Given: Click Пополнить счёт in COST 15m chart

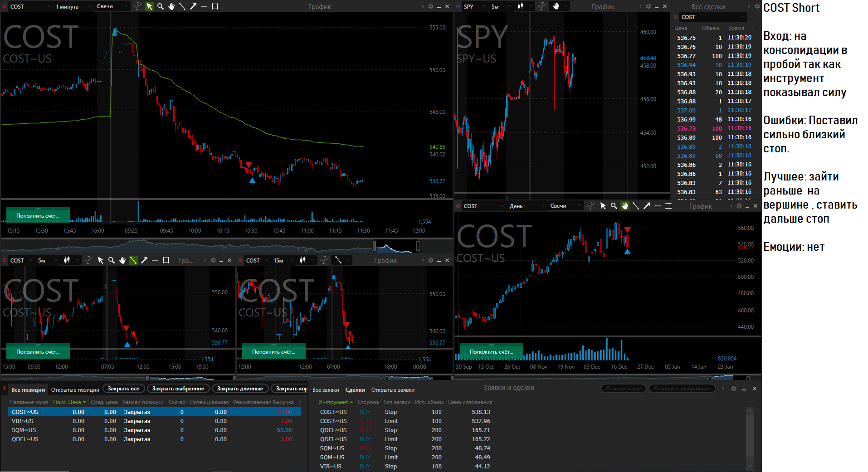Looking at the screenshot, I should [274, 351].
